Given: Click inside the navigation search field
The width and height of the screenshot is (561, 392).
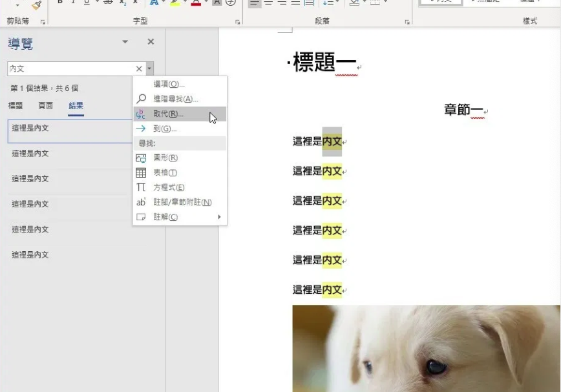Looking at the screenshot, I should tap(72, 68).
